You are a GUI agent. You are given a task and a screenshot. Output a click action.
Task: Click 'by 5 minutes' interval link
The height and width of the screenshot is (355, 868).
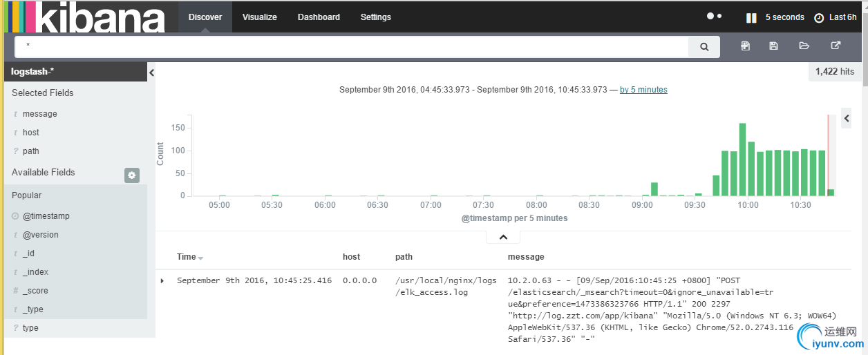[643, 90]
